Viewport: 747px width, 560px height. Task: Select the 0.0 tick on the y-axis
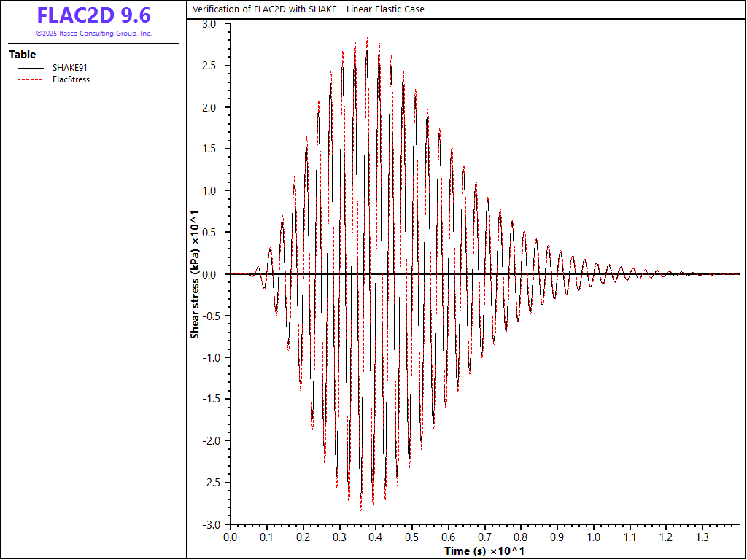coord(209,274)
